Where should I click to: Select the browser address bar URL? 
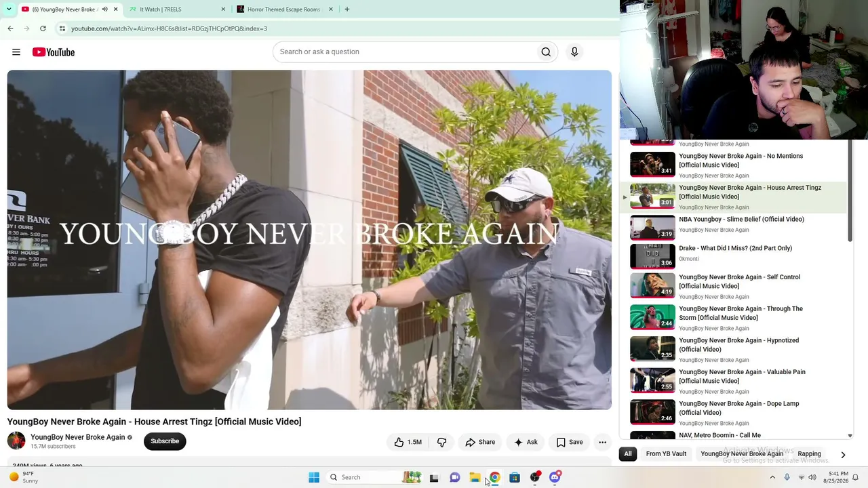click(169, 28)
